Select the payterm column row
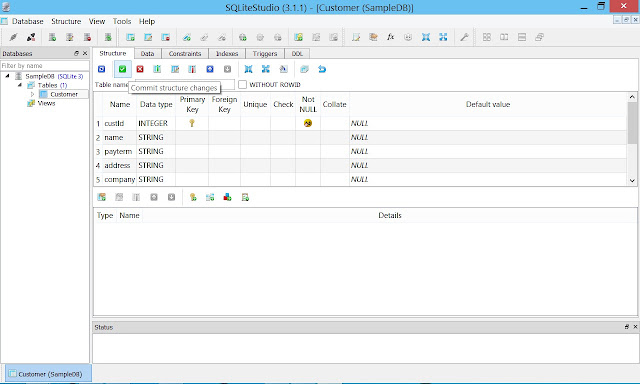Viewport: 640px width, 384px height. (360, 151)
